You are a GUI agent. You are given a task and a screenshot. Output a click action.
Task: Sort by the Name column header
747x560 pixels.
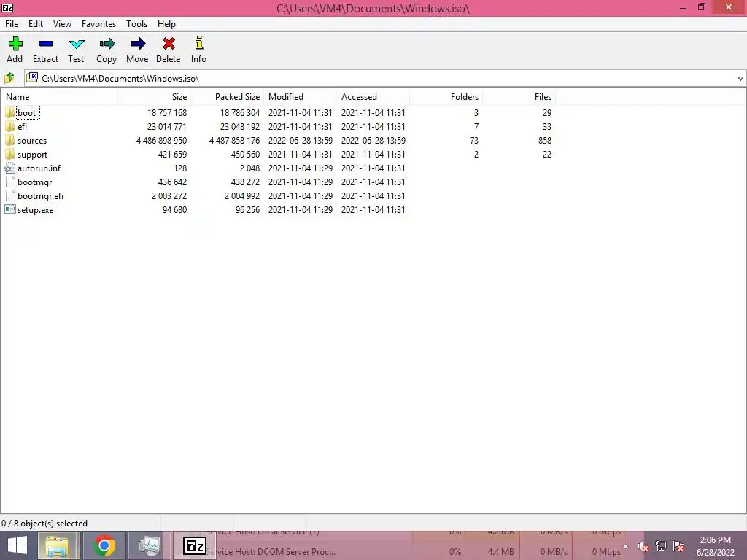tap(59, 97)
